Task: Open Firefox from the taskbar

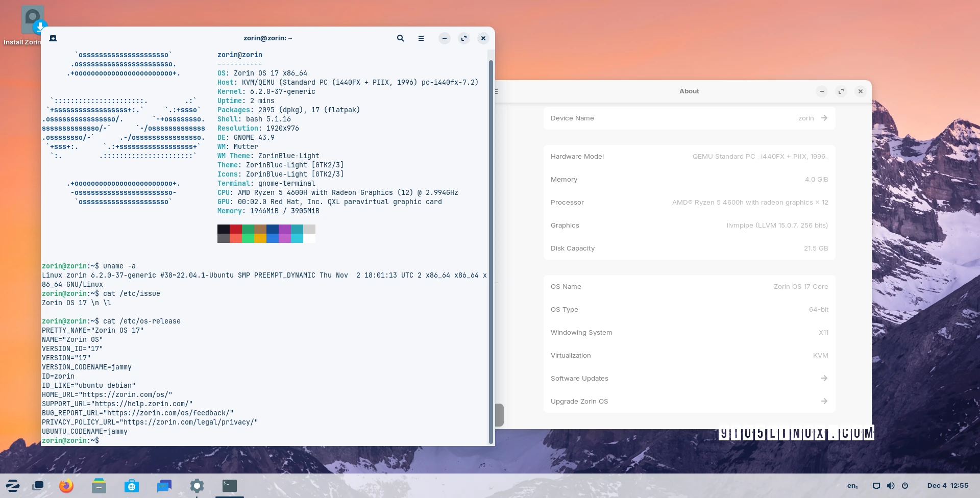Action: coord(66,485)
